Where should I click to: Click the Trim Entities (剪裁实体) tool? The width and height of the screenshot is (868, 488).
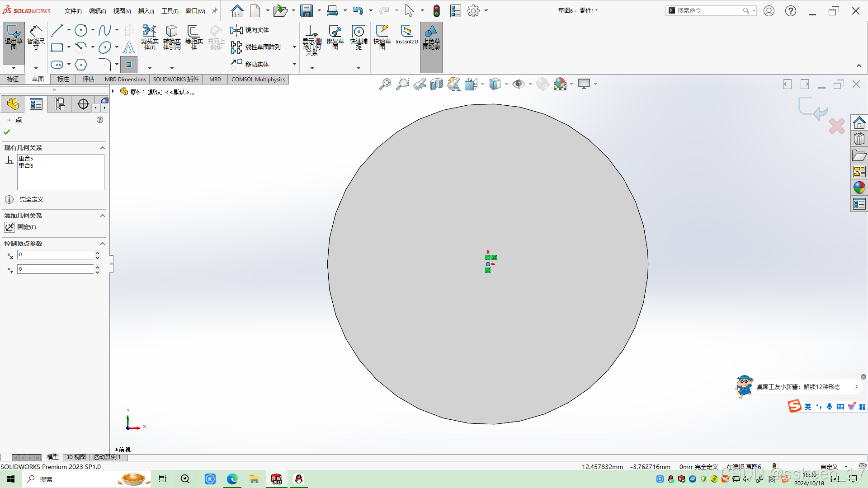coord(150,37)
